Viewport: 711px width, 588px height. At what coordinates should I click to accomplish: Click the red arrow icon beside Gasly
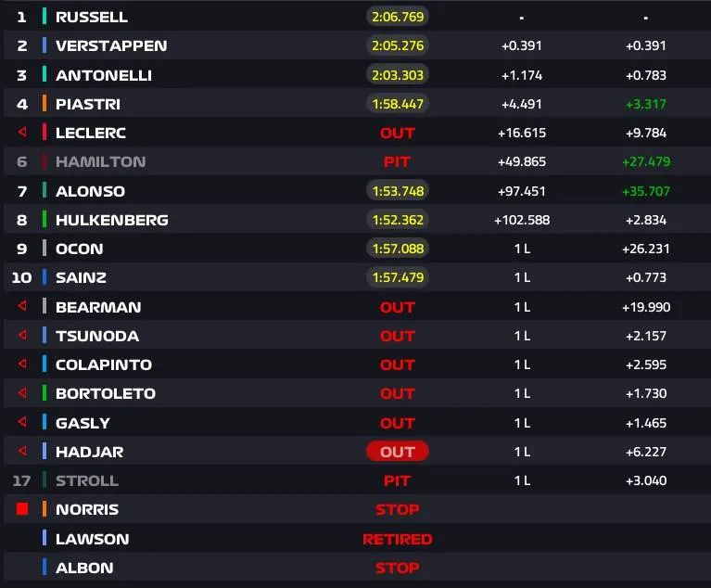[22, 422]
